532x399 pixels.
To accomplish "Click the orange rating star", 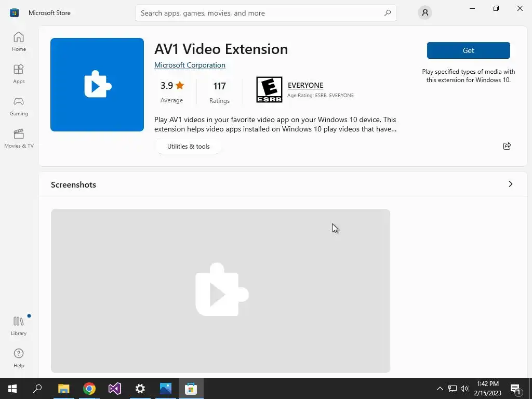I will (x=180, y=85).
